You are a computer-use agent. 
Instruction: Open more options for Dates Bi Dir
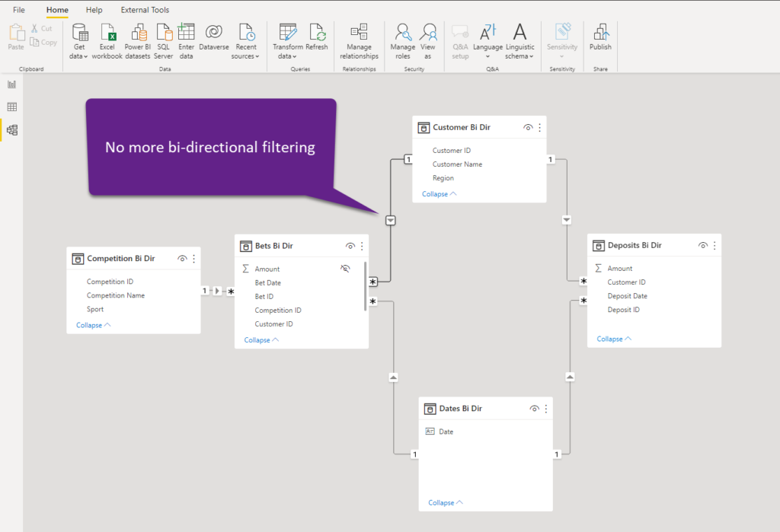click(x=546, y=408)
